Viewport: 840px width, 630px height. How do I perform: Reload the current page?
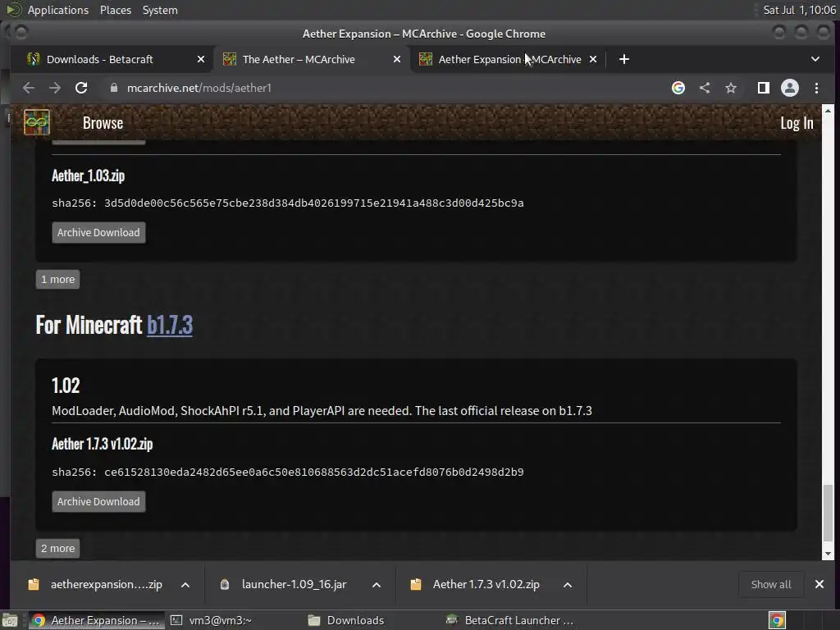click(x=81, y=88)
